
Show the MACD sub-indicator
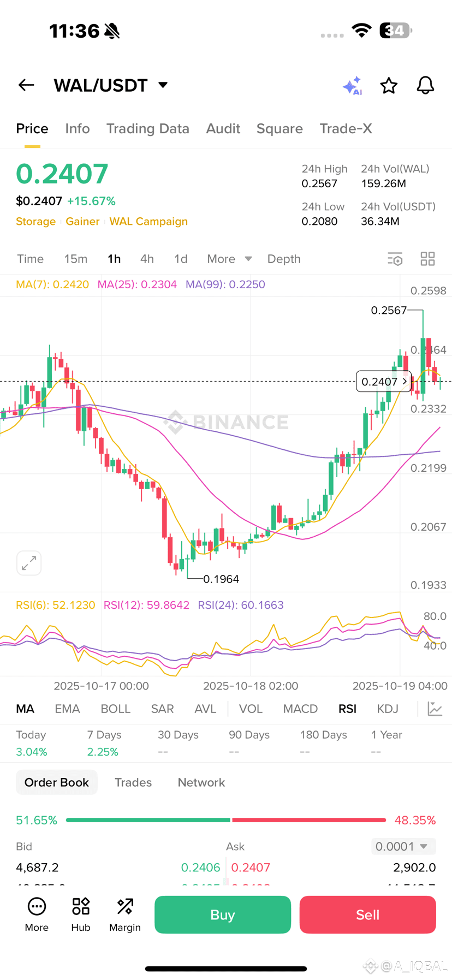click(x=300, y=709)
